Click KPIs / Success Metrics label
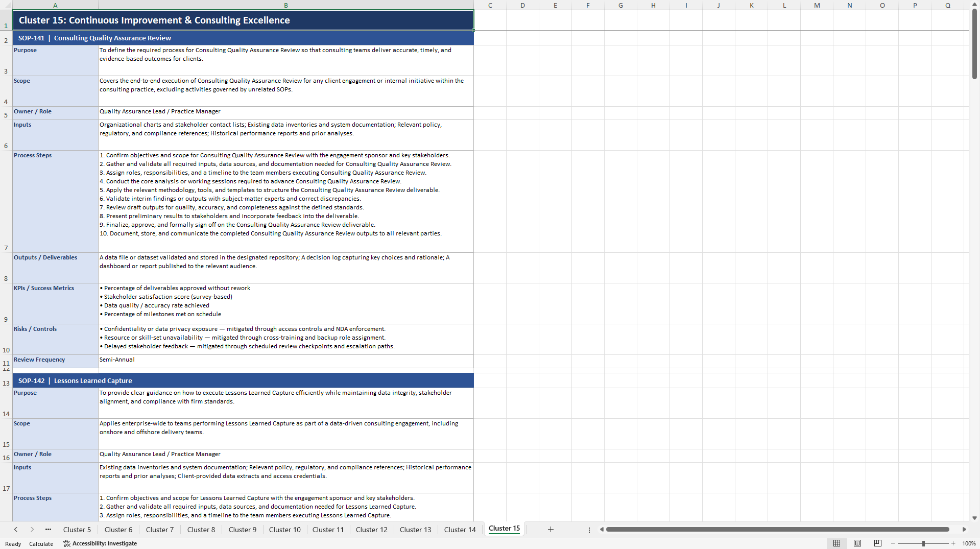This screenshot has width=980, height=549. pos(55,304)
